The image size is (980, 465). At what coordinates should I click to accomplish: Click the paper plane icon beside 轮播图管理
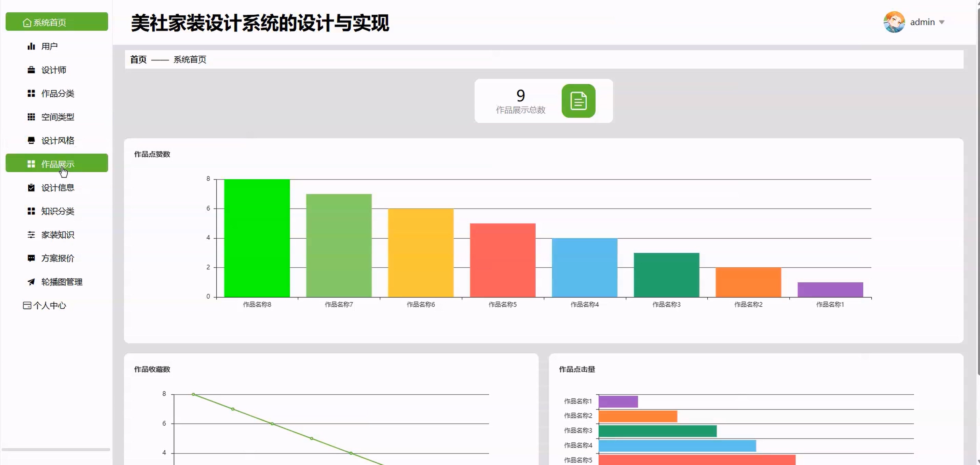(31, 282)
